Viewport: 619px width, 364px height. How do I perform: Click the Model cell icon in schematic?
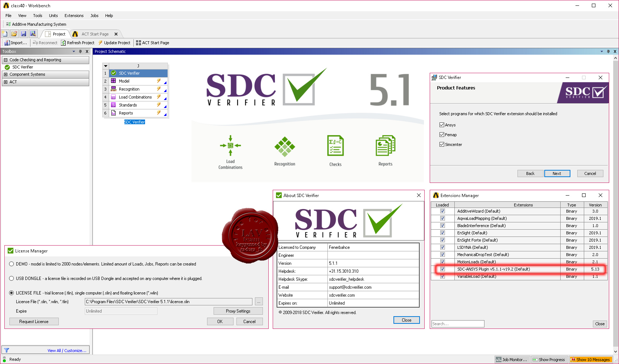113,81
